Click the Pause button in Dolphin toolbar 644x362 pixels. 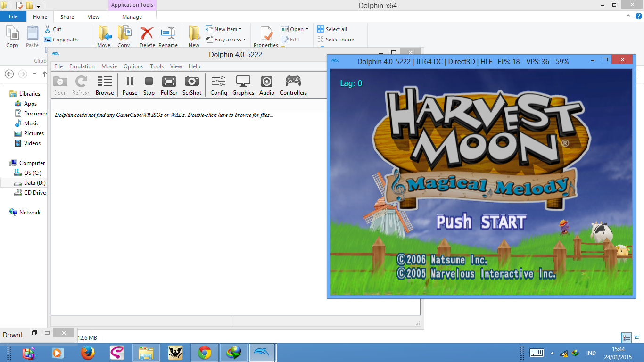130,85
